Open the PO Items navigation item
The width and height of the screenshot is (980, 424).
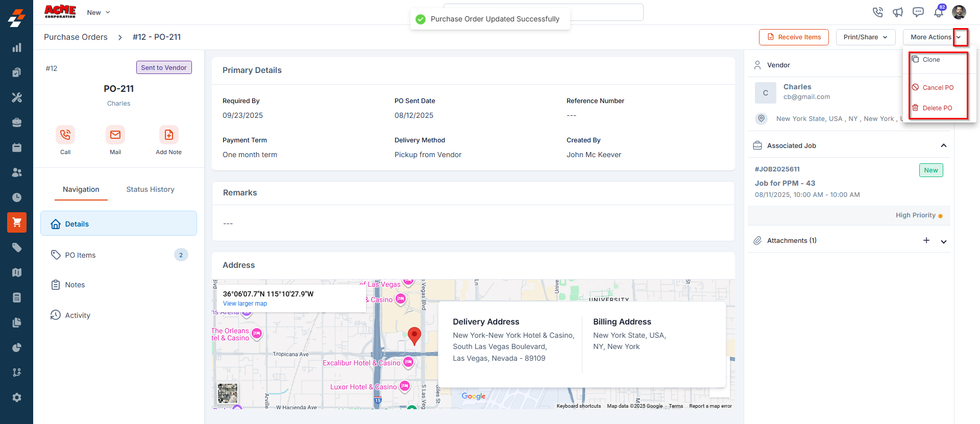[118, 255]
